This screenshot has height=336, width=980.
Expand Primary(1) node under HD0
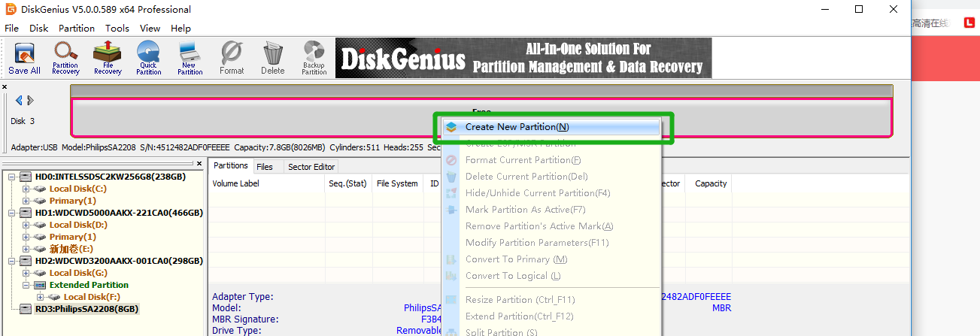coord(26,201)
